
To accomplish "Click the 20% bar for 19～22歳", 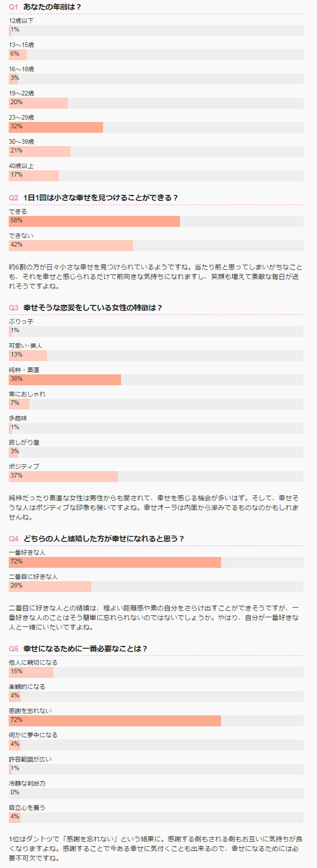I will 38,103.
